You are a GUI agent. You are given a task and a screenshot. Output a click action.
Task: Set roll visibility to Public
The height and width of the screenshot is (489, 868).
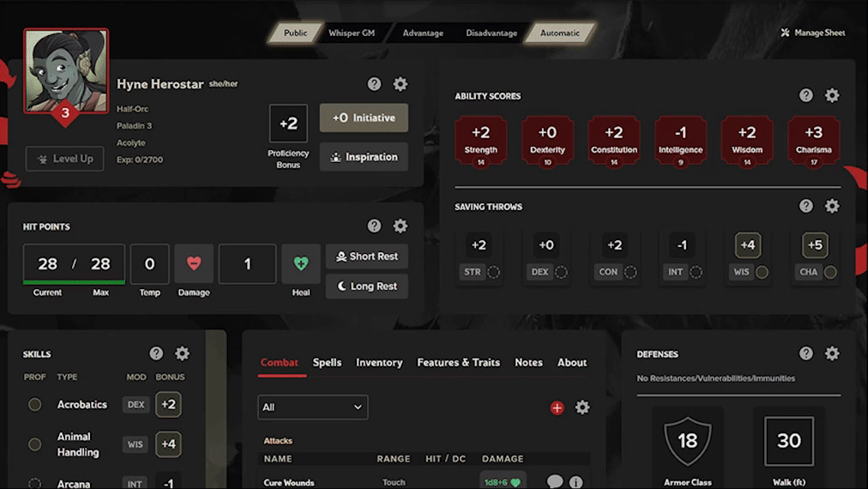coord(295,33)
